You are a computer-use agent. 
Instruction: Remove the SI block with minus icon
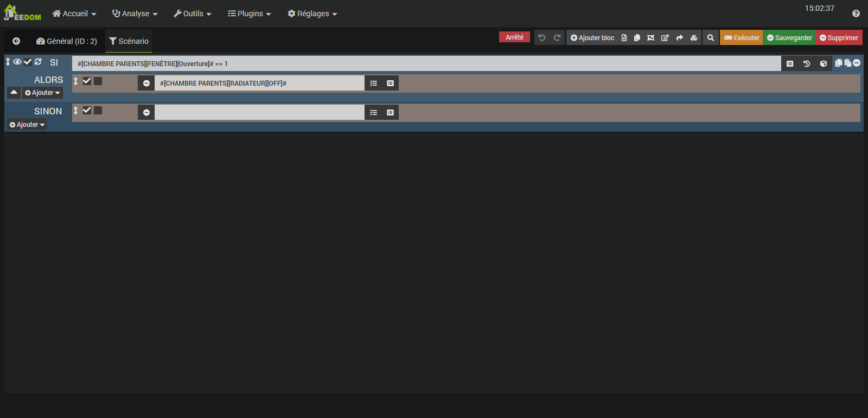click(857, 63)
